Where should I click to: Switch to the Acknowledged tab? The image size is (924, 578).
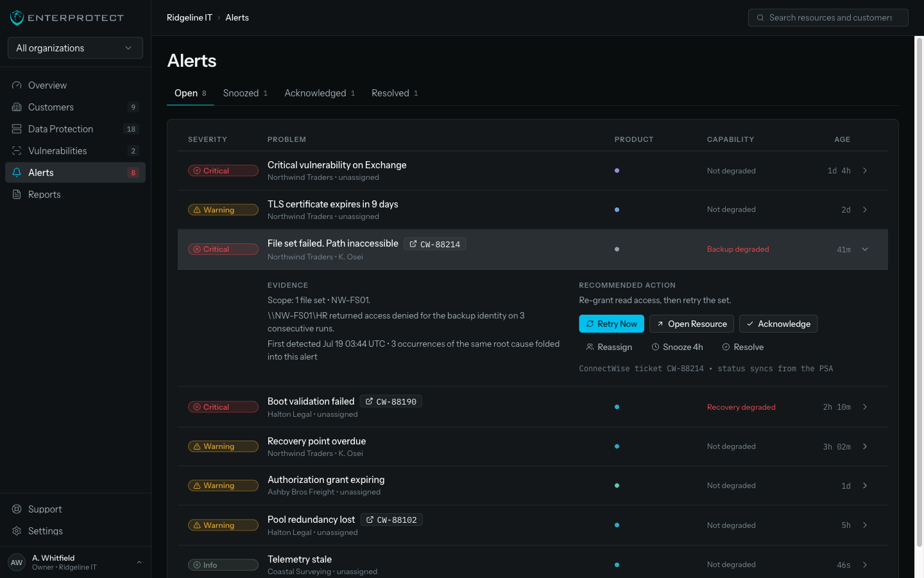(320, 93)
